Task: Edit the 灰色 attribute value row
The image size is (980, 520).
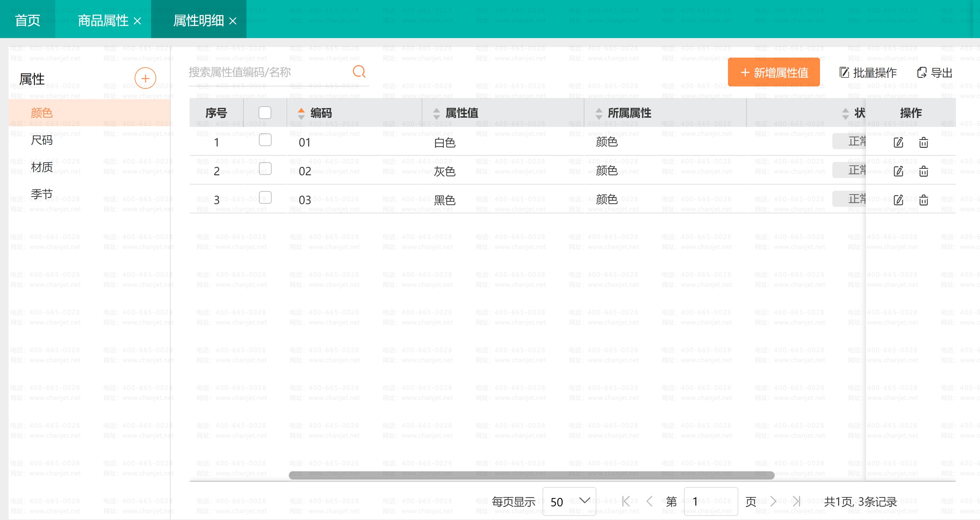Action: [x=898, y=172]
